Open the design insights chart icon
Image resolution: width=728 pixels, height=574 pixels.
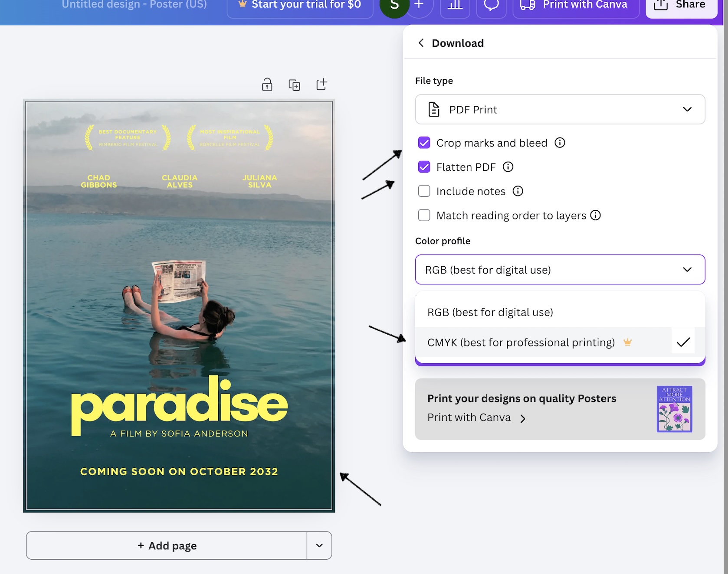click(x=455, y=6)
